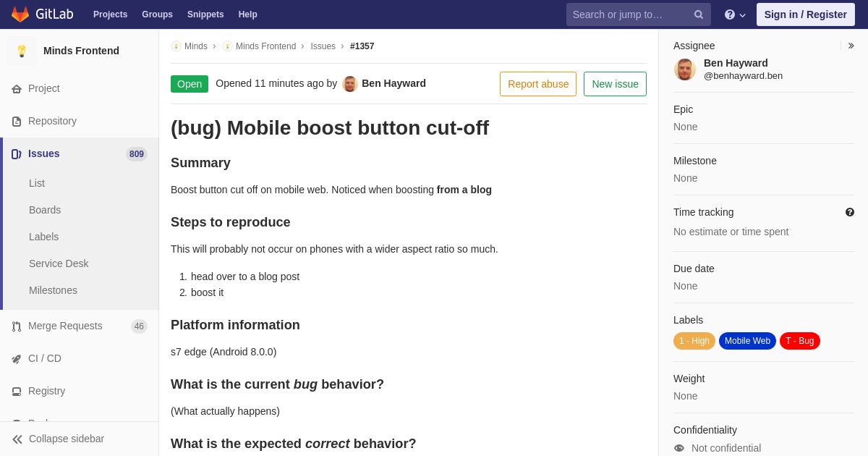Click the Project home icon
Viewport: 868px width, 456px height.
click(x=17, y=89)
